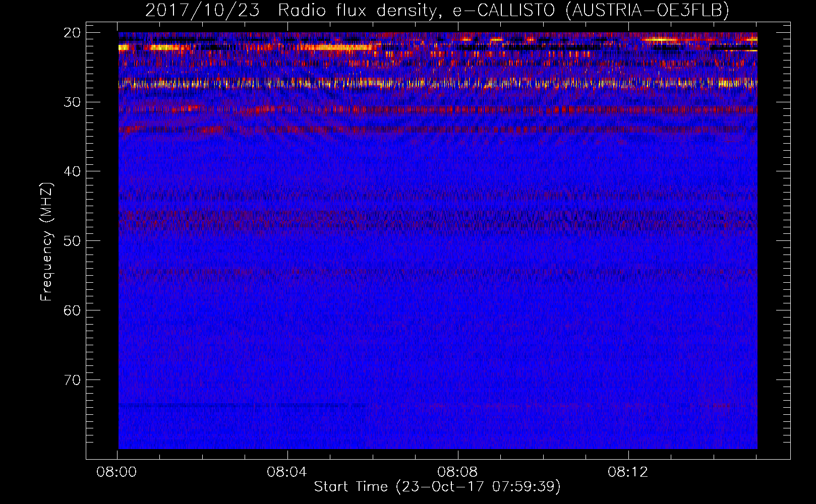Click the 70 frequency tick label
The height and width of the screenshot is (504, 816).
72,380
